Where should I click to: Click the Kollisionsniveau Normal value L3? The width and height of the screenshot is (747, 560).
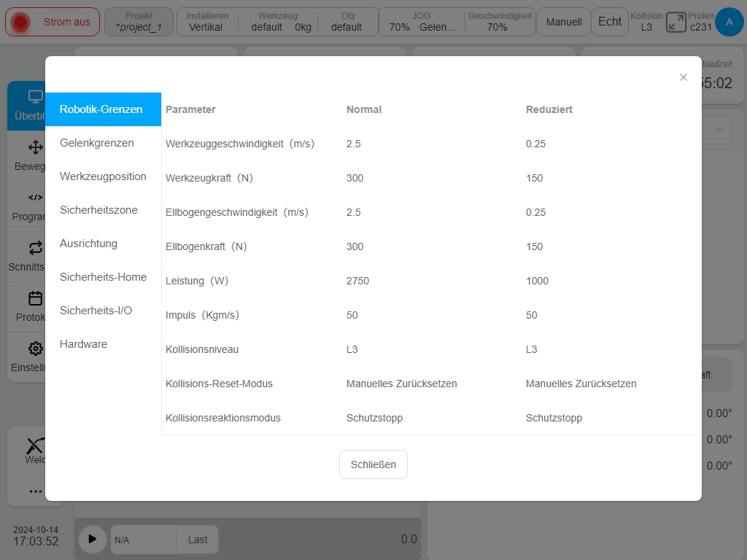(x=352, y=349)
